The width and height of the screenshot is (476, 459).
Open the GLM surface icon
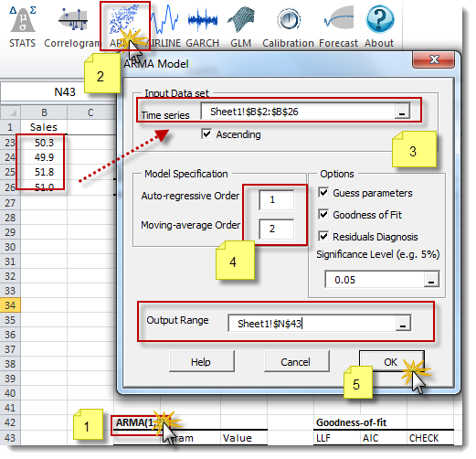point(241,27)
